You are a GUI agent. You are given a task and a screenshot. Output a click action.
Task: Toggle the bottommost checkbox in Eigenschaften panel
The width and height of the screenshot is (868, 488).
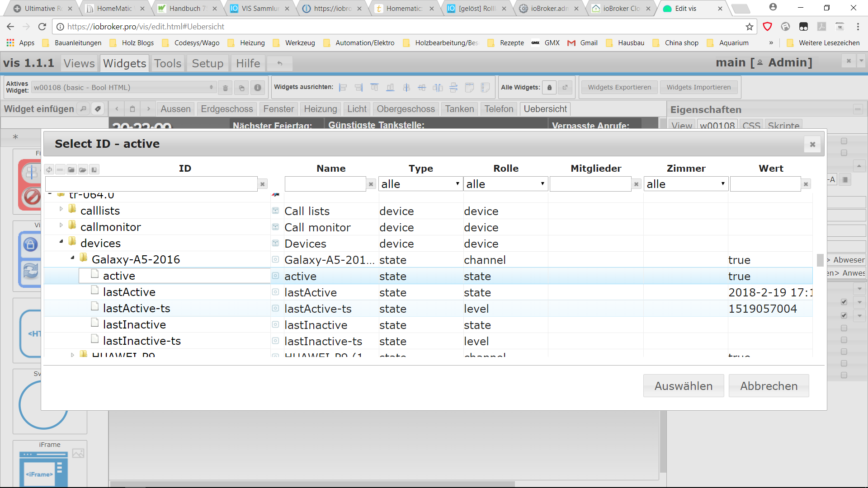coord(844,375)
